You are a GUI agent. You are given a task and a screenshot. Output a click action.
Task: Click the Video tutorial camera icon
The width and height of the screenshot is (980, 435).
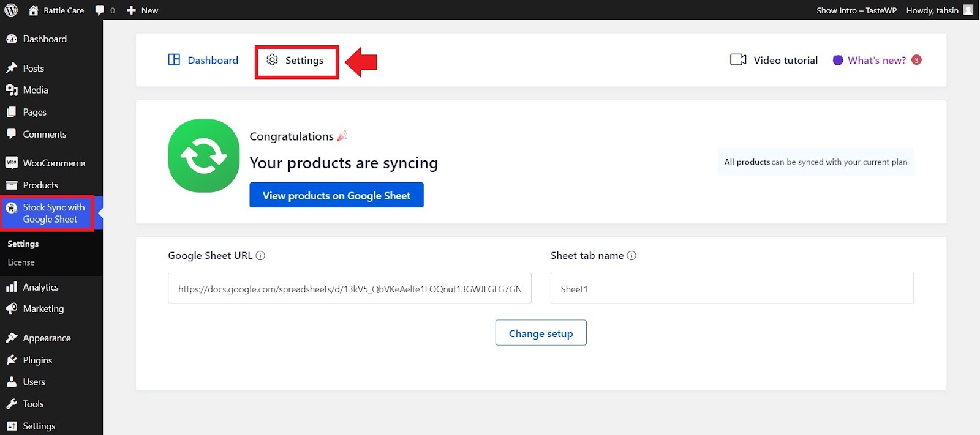[x=738, y=59]
